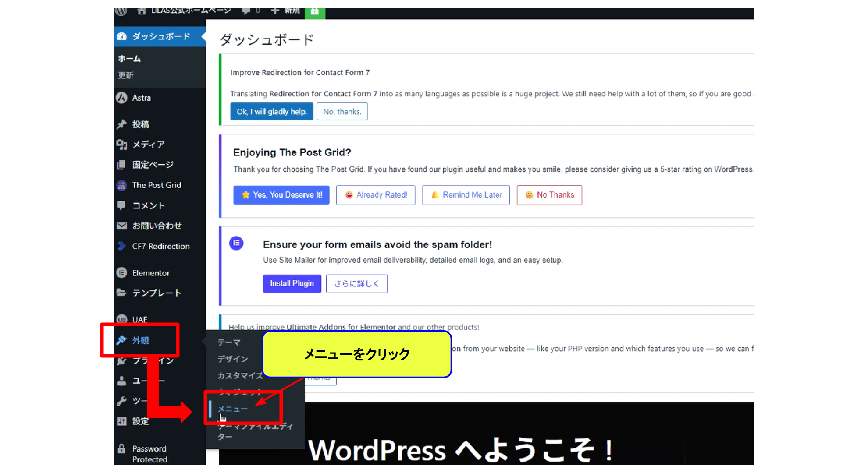Click 'Improve Redirection for Contact Form 7' text
868x473 pixels.
[300, 72]
